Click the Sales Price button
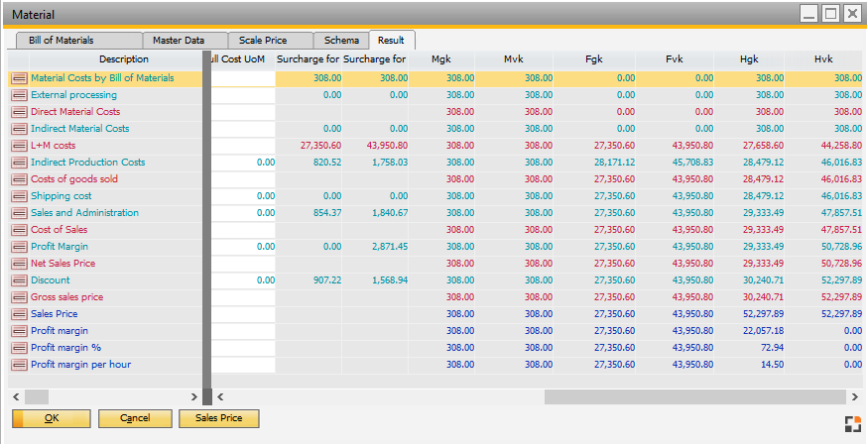Screen dimensions: 868x444 pos(218,418)
